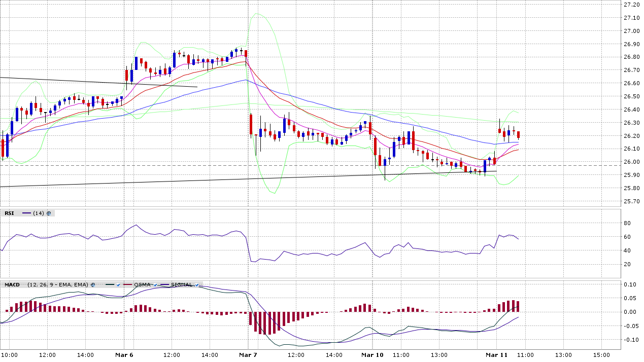
Task: Click the purple SIGNAL line color swatch
Action: point(165,285)
